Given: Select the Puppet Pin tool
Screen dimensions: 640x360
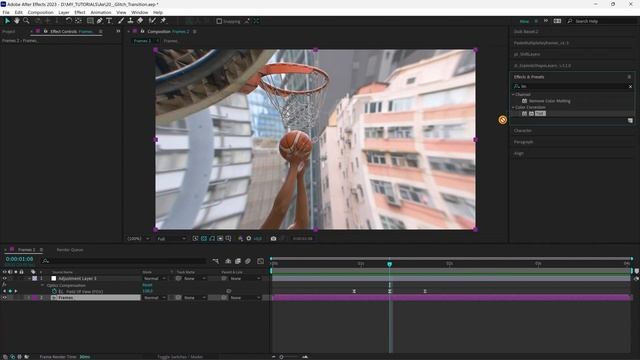Looking at the screenshot, I should [163, 21].
